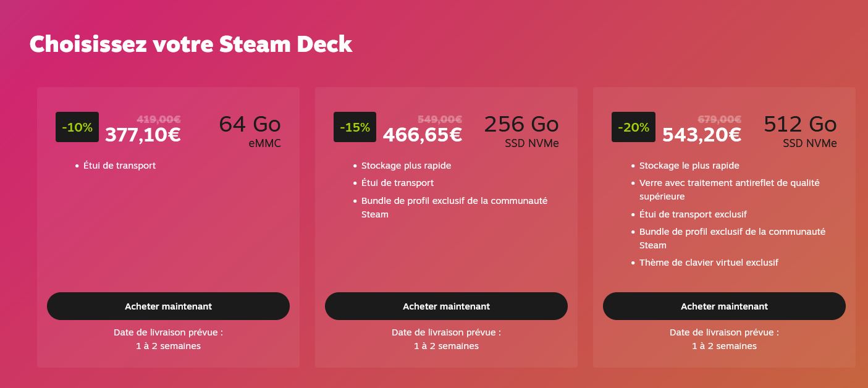Click the struck-through 549,00€ price
The height and width of the screenshot is (388, 868).
tap(440, 119)
